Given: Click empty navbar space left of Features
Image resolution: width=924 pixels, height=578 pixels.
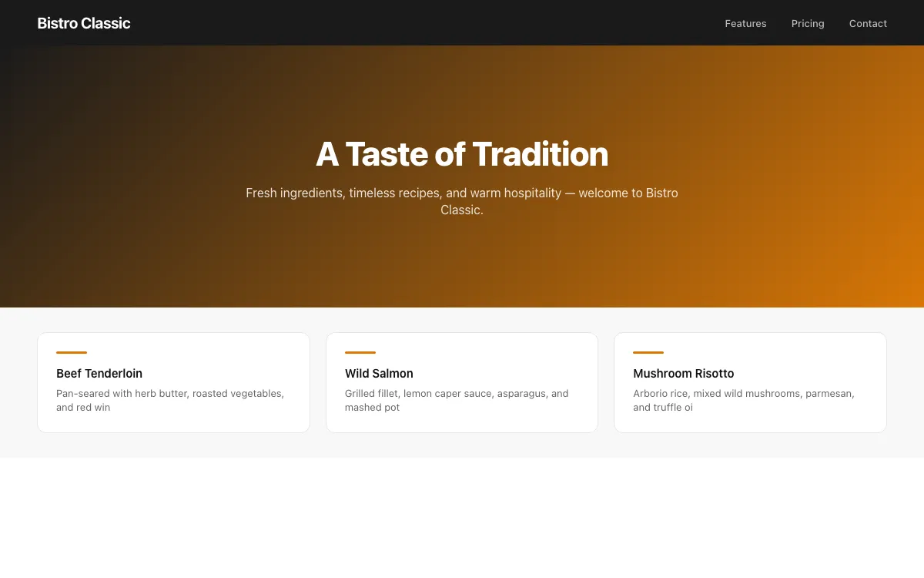Looking at the screenshot, I should (x=462, y=23).
